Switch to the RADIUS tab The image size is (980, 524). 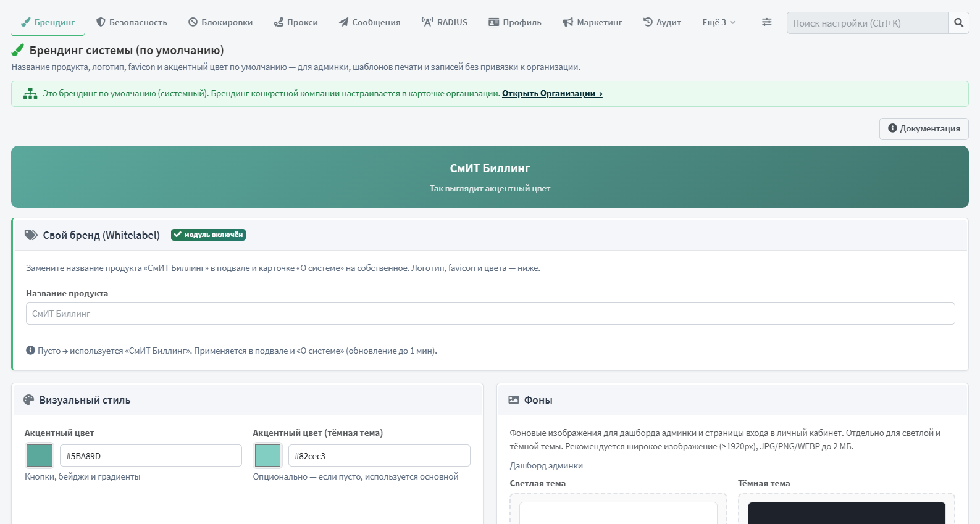(x=445, y=22)
